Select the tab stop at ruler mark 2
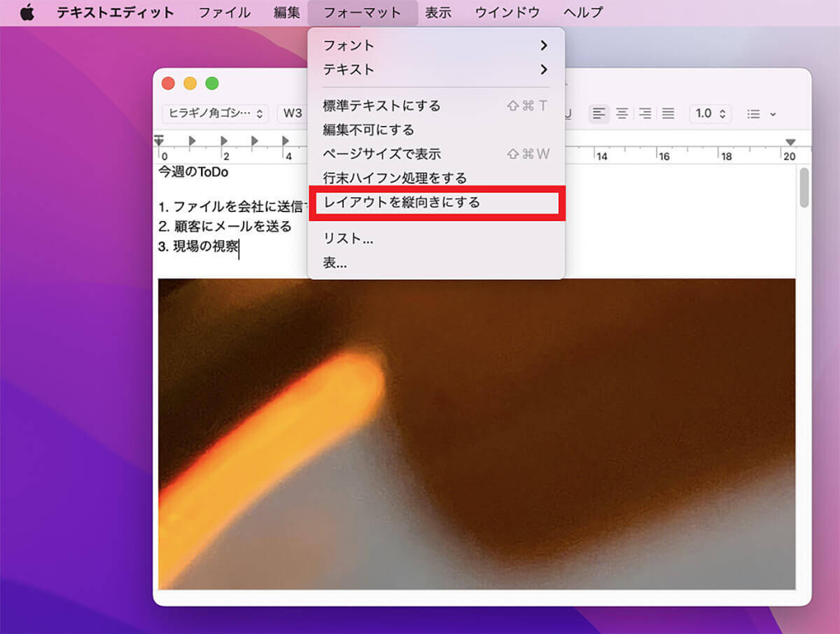 click(x=224, y=141)
